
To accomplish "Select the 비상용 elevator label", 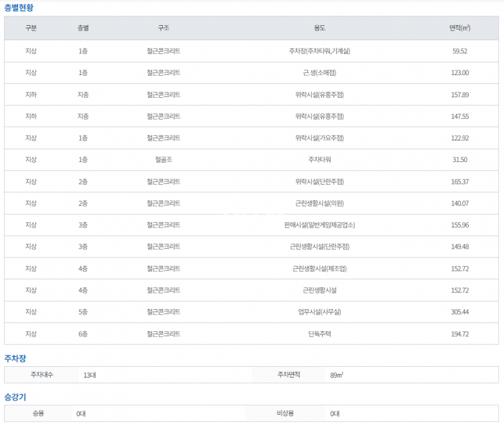I will (285, 413).
